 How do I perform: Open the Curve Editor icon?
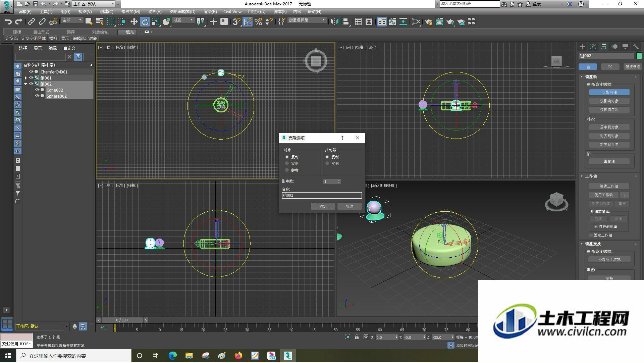[x=392, y=22]
